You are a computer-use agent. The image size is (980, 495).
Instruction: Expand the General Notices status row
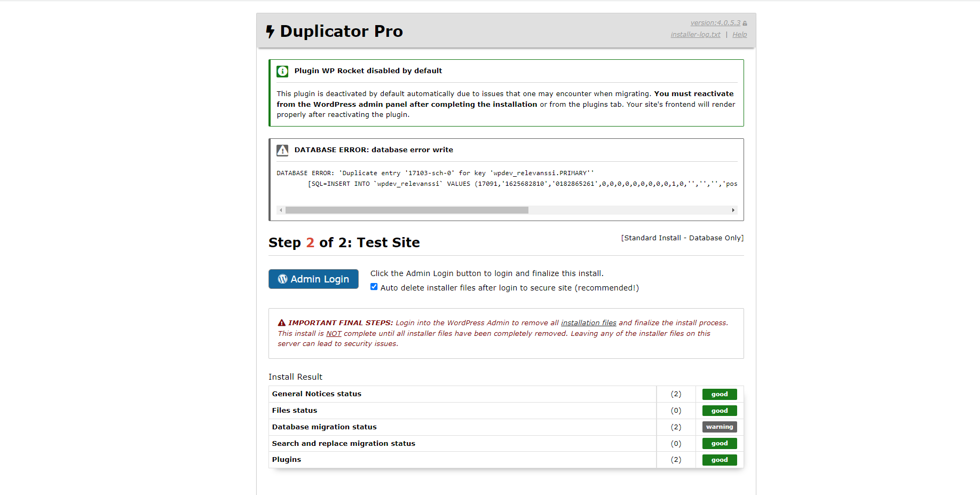(x=506, y=394)
